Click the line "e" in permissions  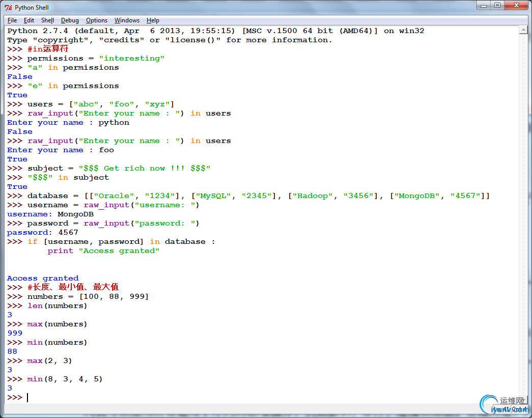(63, 86)
